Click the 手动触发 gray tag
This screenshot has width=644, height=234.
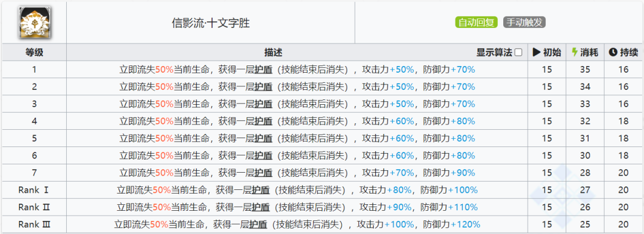tap(525, 23)
